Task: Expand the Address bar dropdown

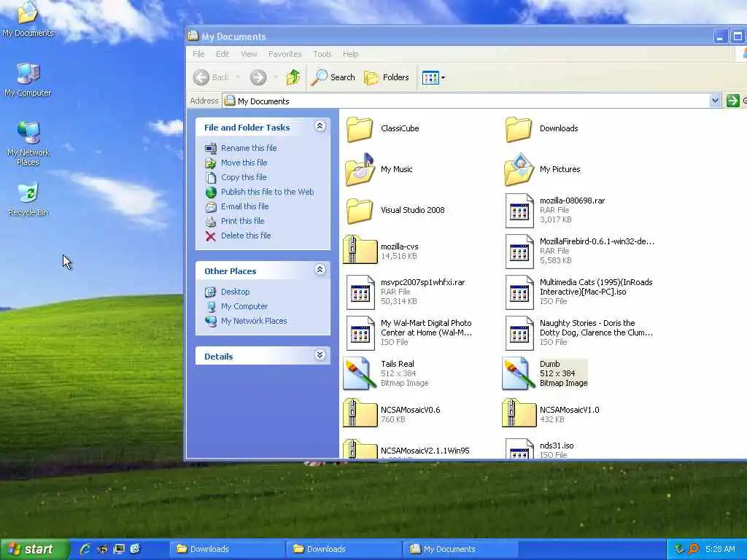Action: click(x=715, y=101)
